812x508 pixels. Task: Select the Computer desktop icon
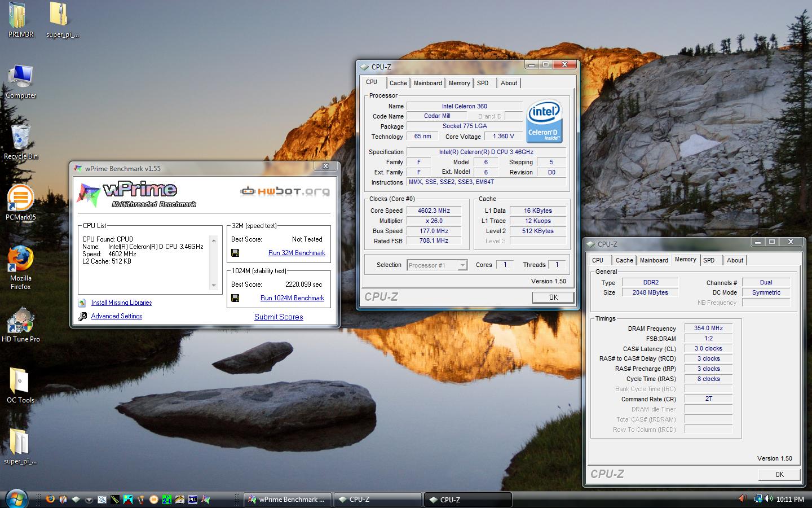[x=21, y=82]
